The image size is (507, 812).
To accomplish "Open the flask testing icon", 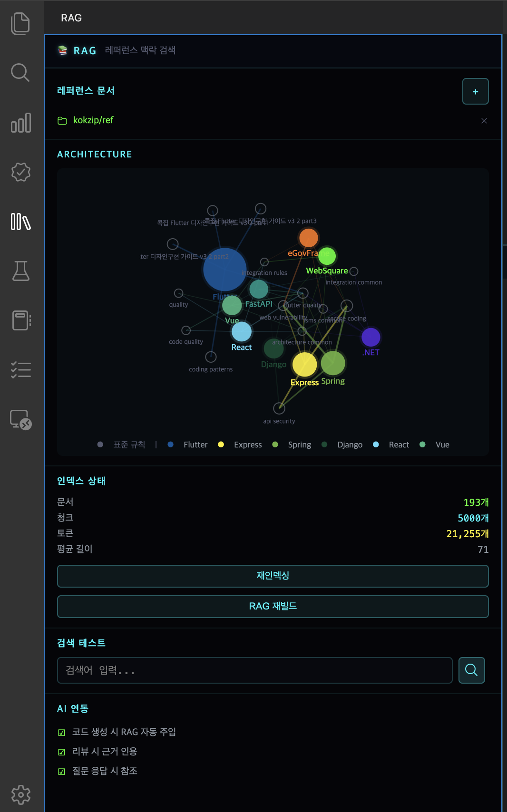I will [x=20, y=271].
